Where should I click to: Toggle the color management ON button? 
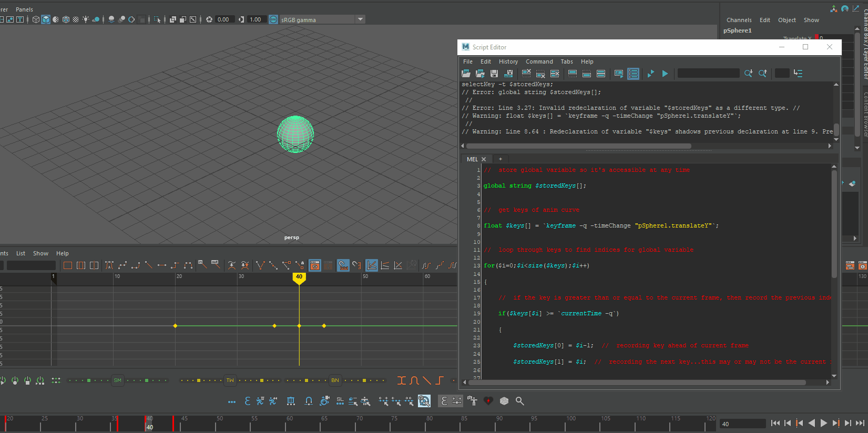273,19
